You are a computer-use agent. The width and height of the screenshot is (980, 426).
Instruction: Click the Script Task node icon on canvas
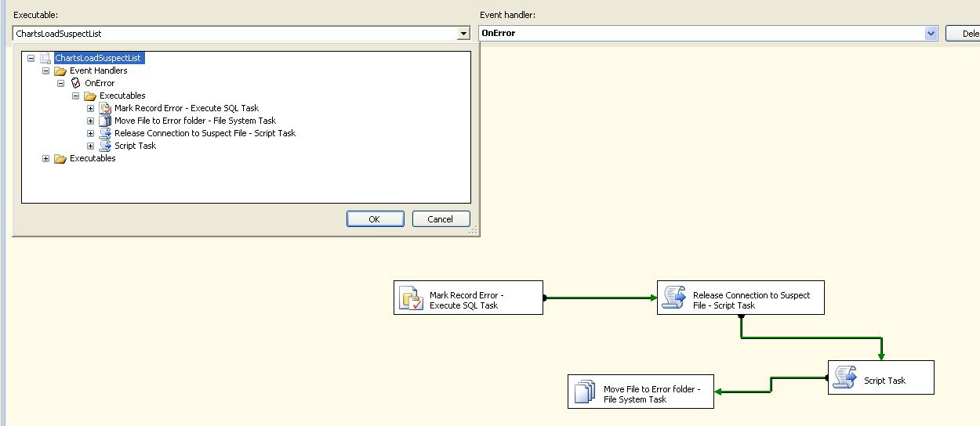(x=845, y=377)
